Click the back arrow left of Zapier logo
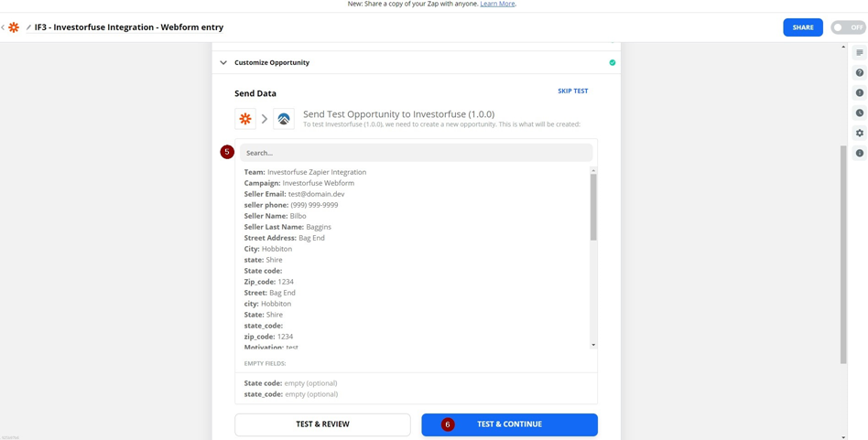Viewport: 868px width, 440px height. click(x=3, y=27)
